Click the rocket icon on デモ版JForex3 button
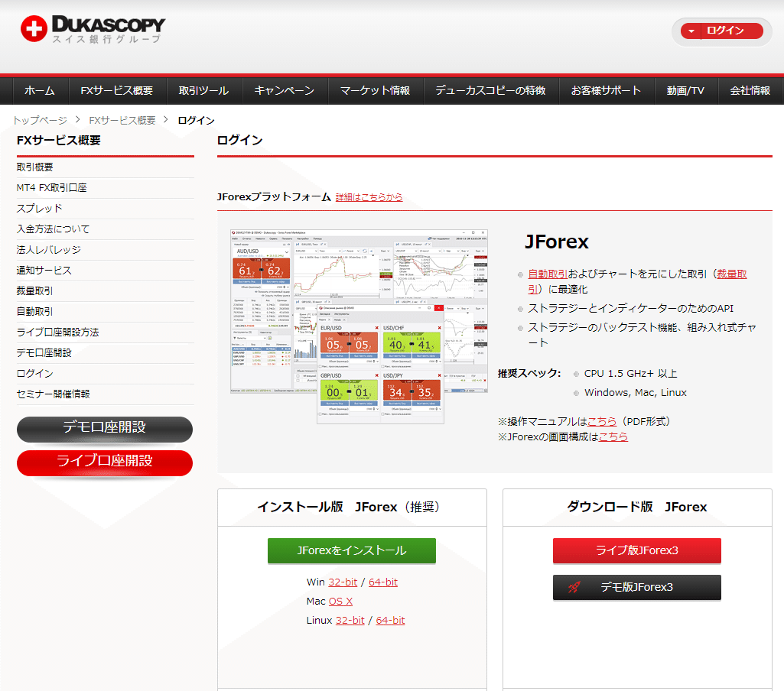784x691 pixels. pyautogui.click(x=574, y=587)
